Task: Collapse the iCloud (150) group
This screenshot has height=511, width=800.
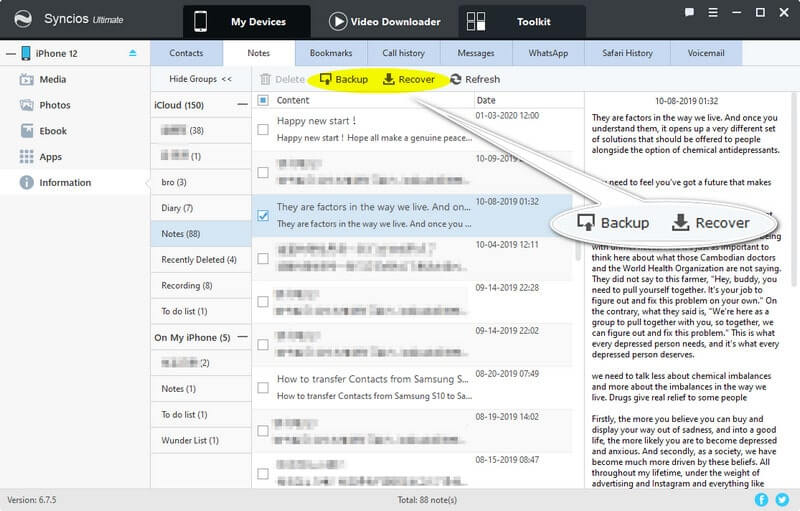Action: [x=242, y=105]
